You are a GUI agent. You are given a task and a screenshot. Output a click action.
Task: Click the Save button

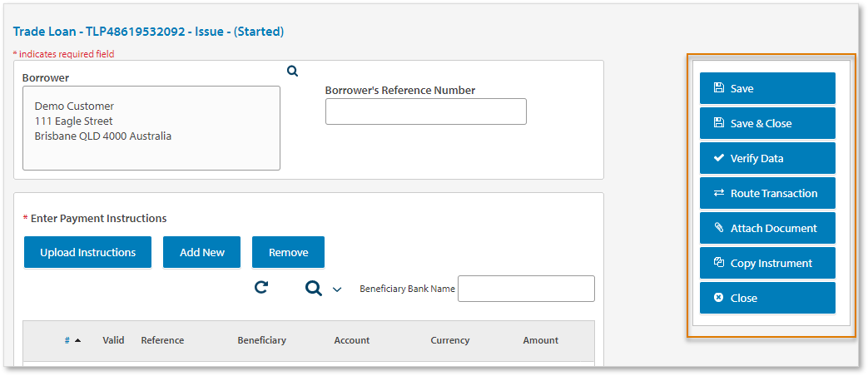(x=766, y=88)
